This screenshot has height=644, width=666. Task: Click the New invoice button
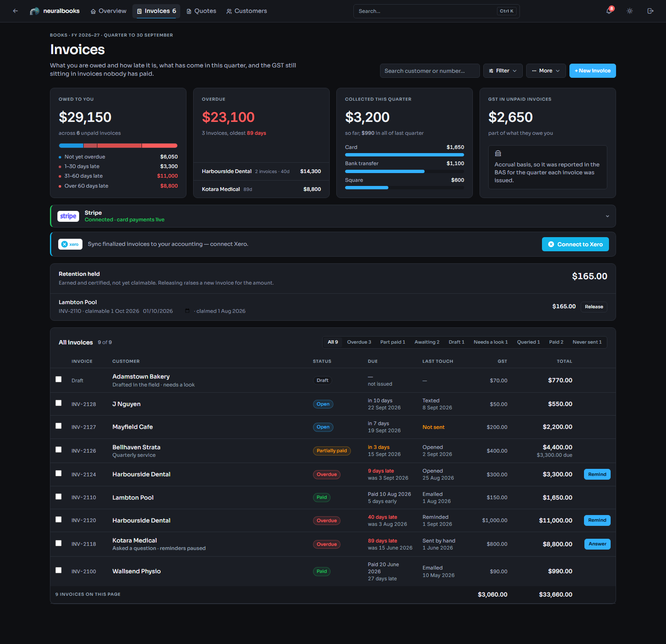(593, 71)
